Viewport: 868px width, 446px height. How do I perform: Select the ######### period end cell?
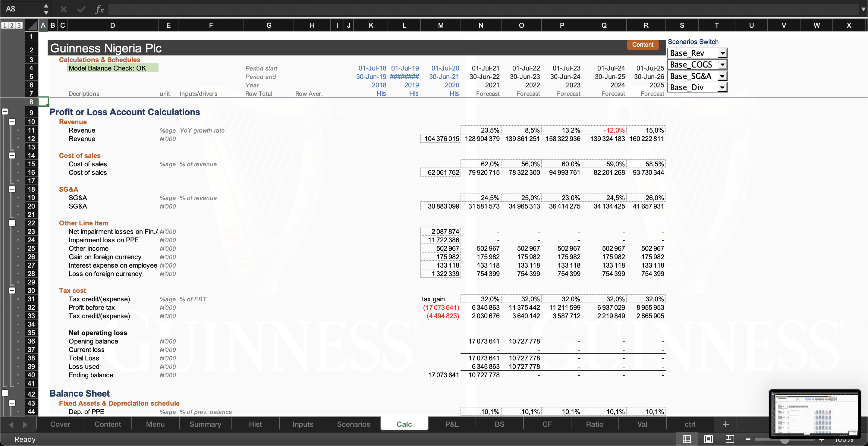(x=404, y=77)
